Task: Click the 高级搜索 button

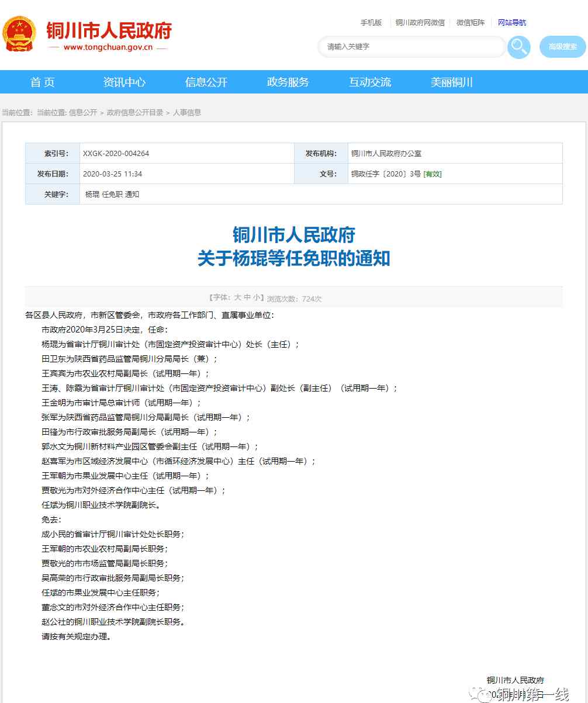Action: pos(562,47)
